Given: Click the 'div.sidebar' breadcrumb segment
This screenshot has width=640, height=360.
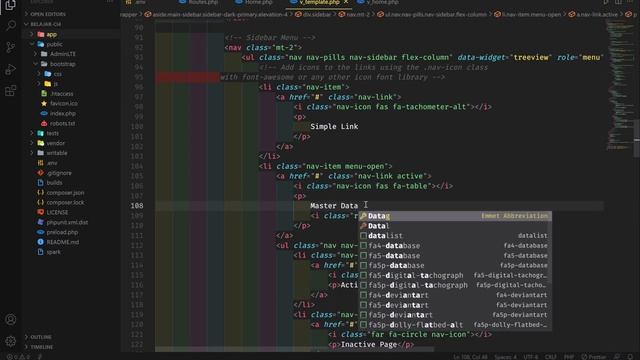Looking at the screenshot, I should pos(313,14).
